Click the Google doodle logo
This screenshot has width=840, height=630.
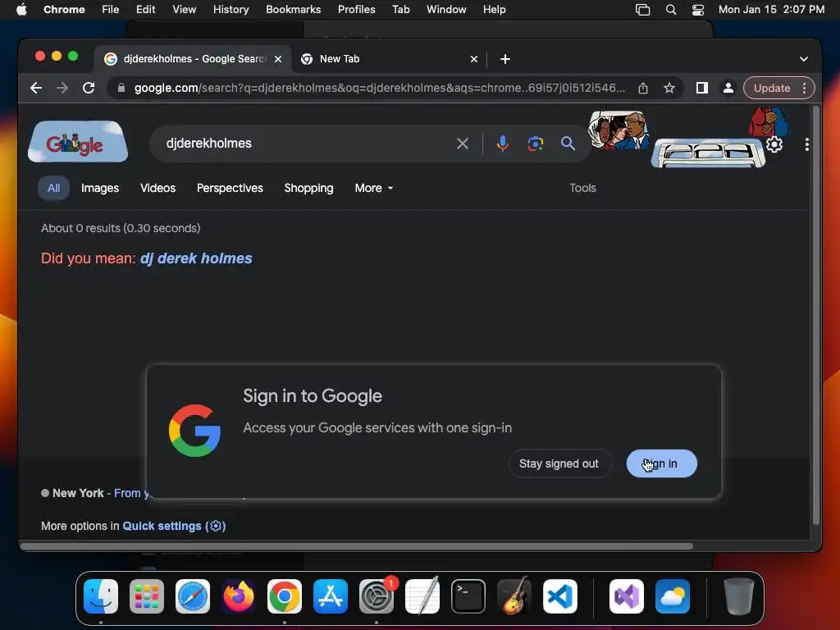point(78,142)
